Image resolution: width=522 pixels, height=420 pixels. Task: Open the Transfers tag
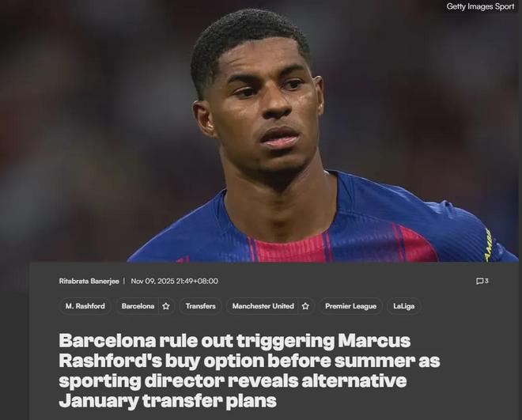click(x=200, y=306)
